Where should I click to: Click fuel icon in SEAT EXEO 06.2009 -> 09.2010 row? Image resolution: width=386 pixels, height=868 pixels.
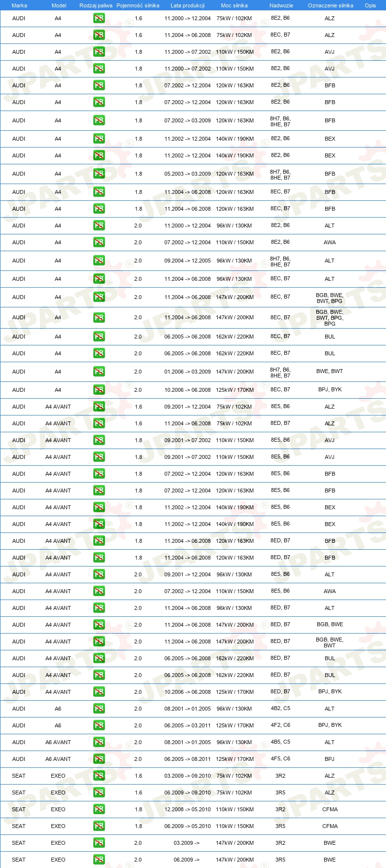99,793
